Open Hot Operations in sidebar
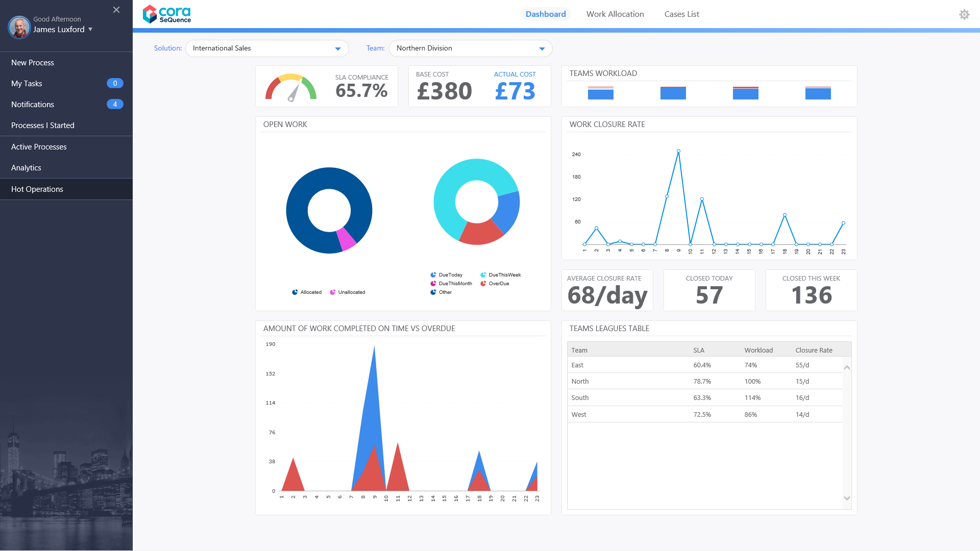The width and height of the screenshot is (980, 551). pos(37,189)
